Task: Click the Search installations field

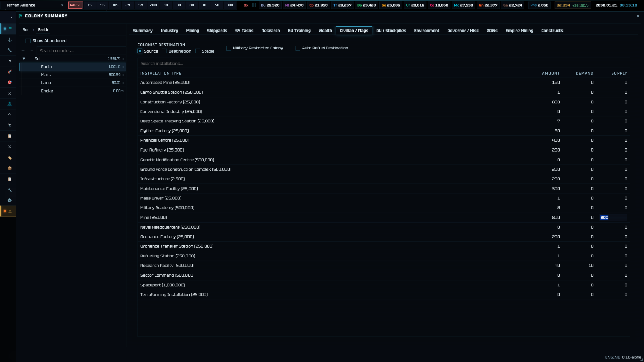Action: click(x=383, y=64)
